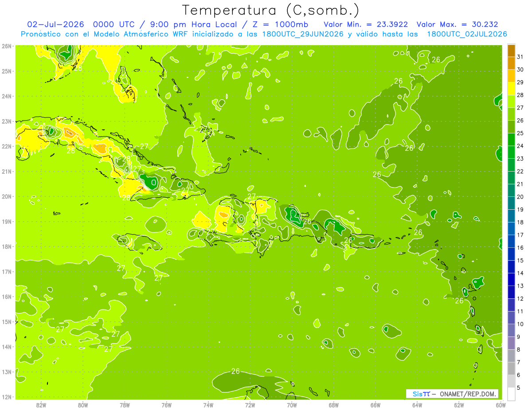
Task: Click the legend value 23
Action: [520, 159]
